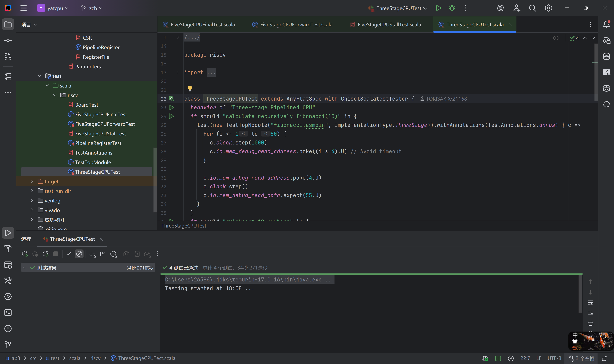Click the UTF-8 encoding status widget
The image size is (614, 364).
coord(554,358)
